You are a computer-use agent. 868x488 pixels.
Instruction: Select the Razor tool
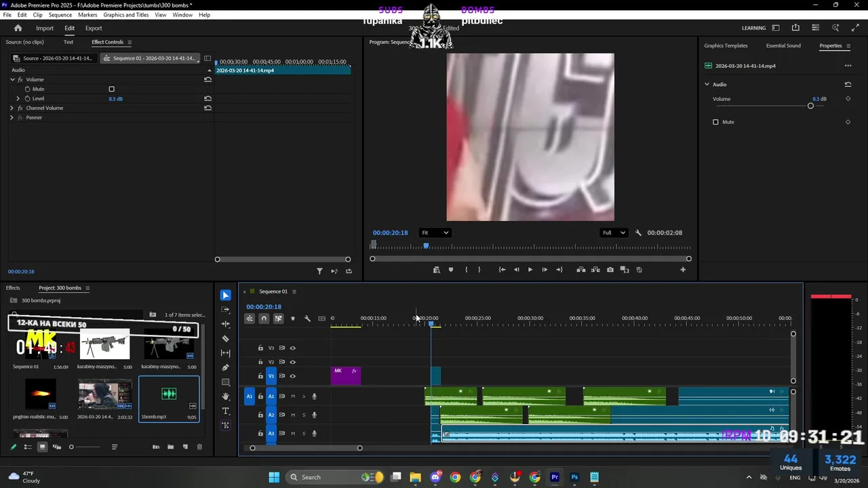226,338
